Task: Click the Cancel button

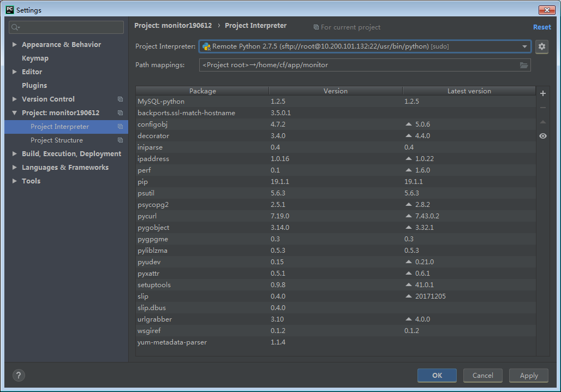Action: pos(482,376)
